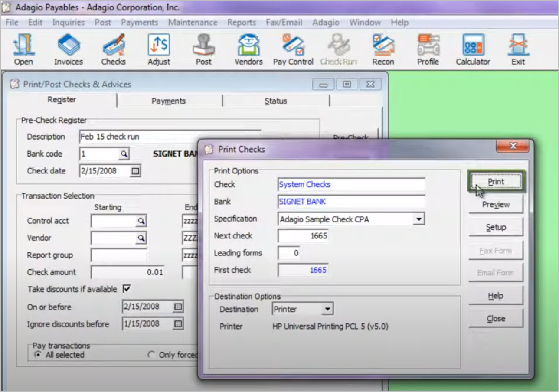The width and height of the screenshot is (559, 392).
Task: Open the Post menu
Action: (x=103, y=22)
